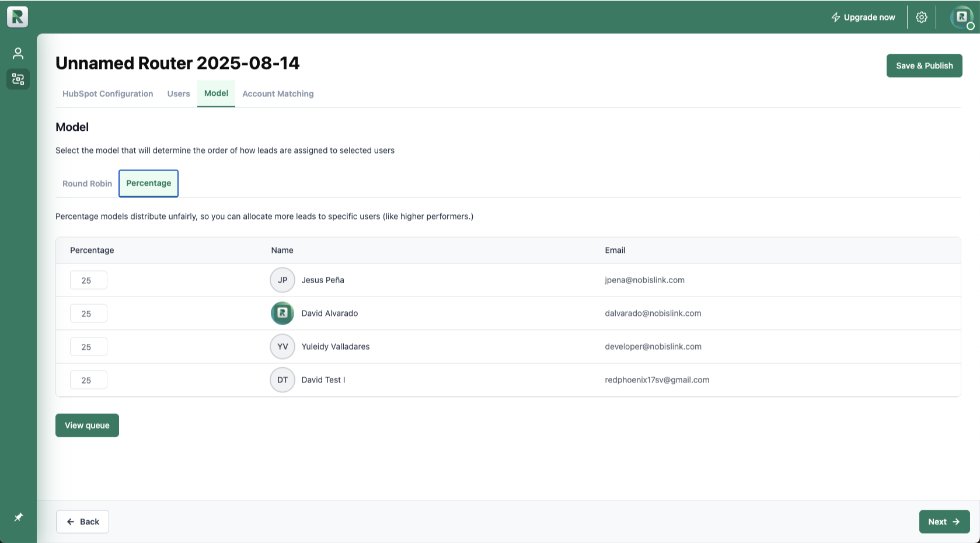980x543 pixels.
Task: Edit percentage field for Yuleidy Valladares
Action: [89, 347]
